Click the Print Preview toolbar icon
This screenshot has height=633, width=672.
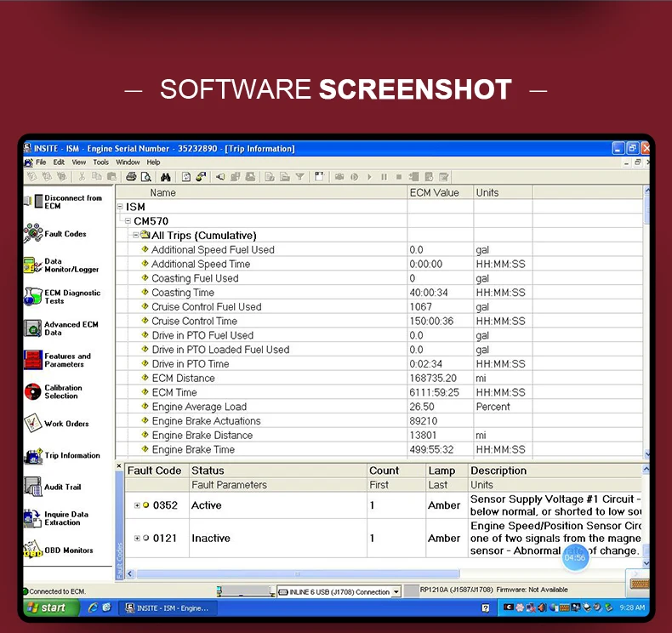coord(146,177)
